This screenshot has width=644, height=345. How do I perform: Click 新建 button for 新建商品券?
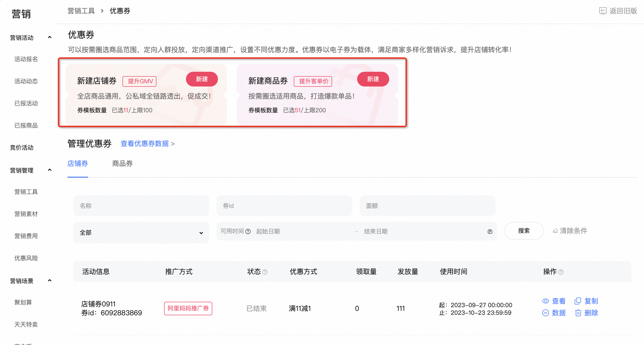pos(373,79)
